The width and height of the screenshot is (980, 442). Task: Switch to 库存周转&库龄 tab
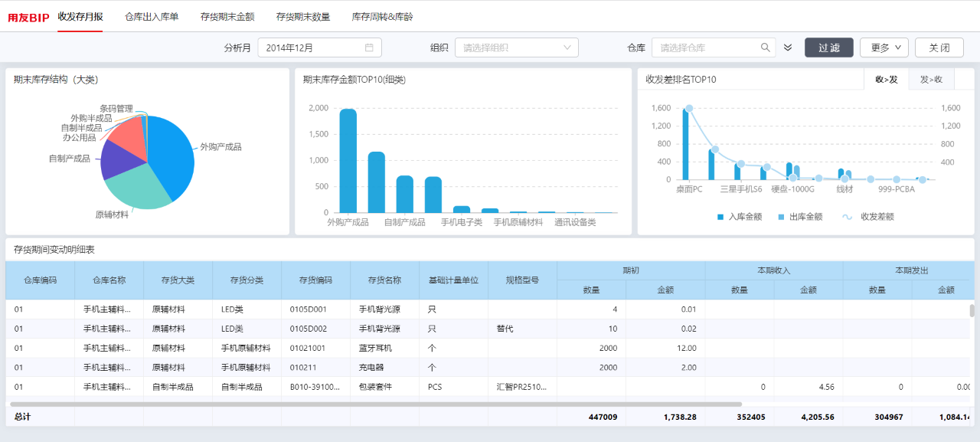point(382,16)
